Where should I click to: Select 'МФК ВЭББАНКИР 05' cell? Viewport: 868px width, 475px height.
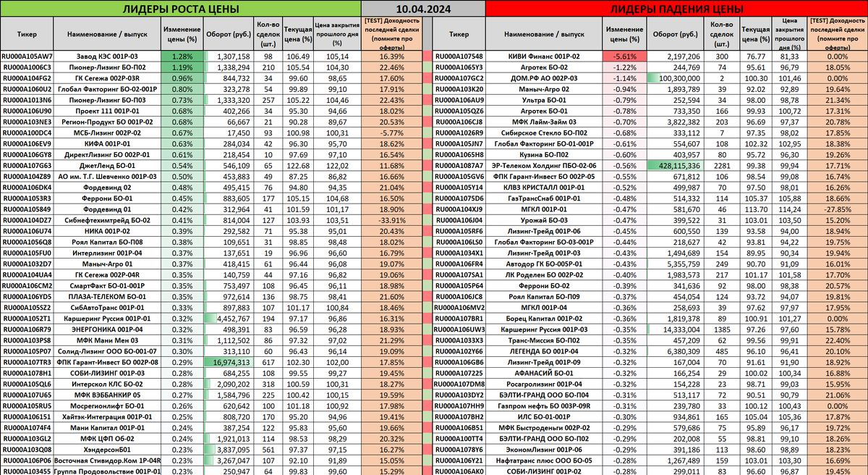pyautogui.click(x=107, y=395)
